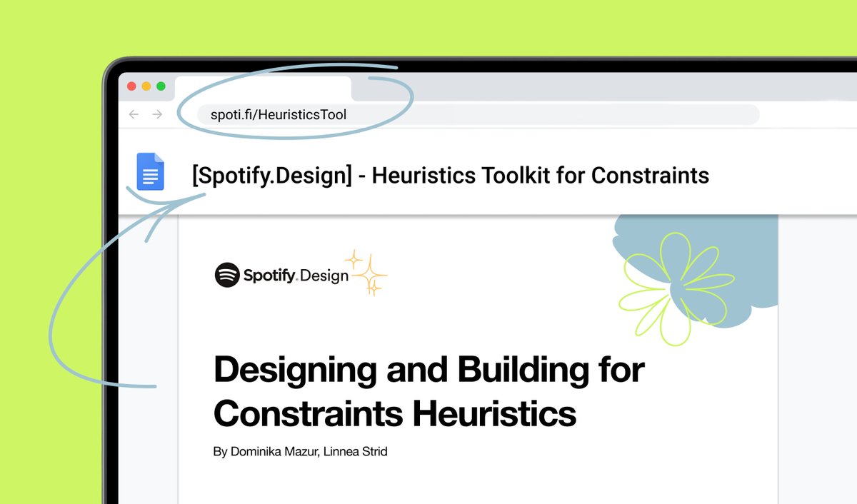Maximize the window with the green button
Image resolution: width=857 pixels, height=504 pixels.
[161, 86]
